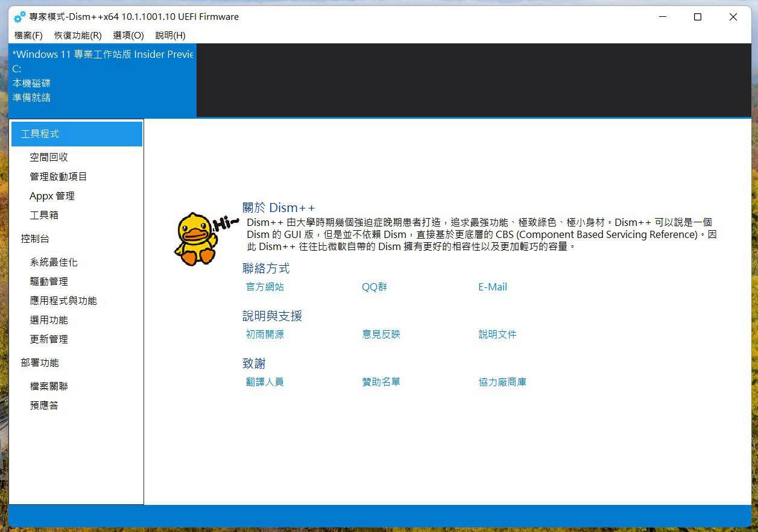Open 更新管理 in the sidebar
Screen dimensions: 758x532
pyautogui.click(x=49, y=339)
